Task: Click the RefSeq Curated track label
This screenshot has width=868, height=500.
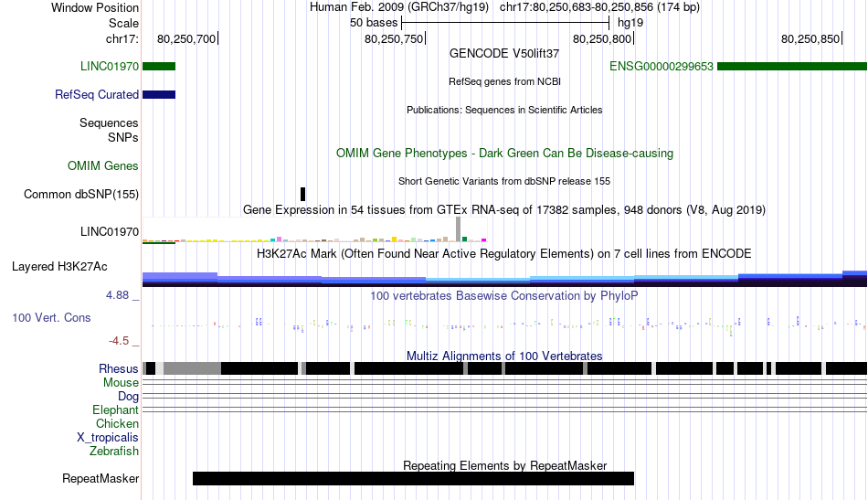Action: (96, 95)
